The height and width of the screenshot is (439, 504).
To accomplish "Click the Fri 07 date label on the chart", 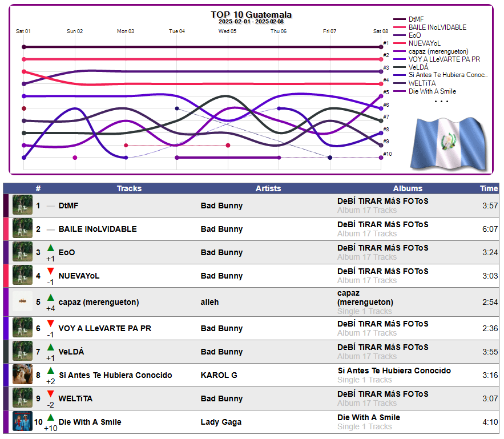I will [x=329, y=31].
